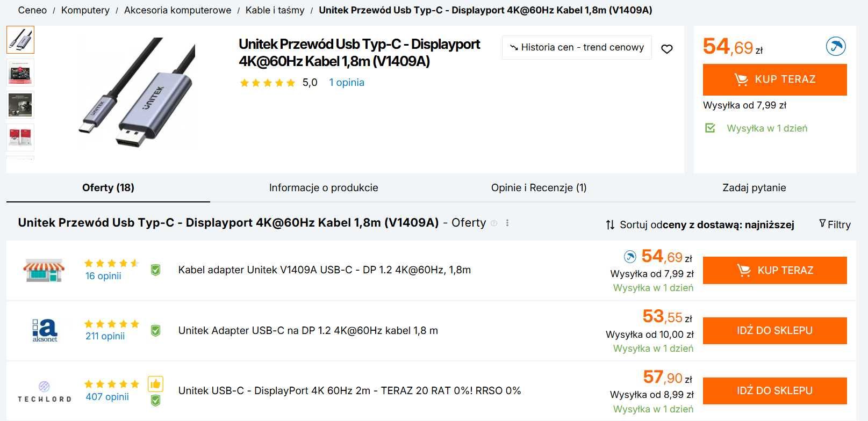Click the product five-star rating
The width and height of the screenshot is (868, 421).
click(x=268, y=83)
